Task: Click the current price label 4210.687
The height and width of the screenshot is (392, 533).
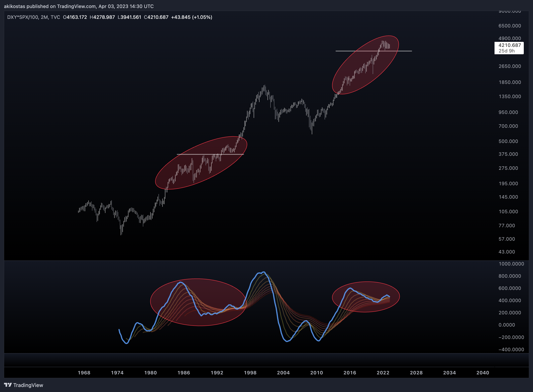Action: [x=510, y=45]
